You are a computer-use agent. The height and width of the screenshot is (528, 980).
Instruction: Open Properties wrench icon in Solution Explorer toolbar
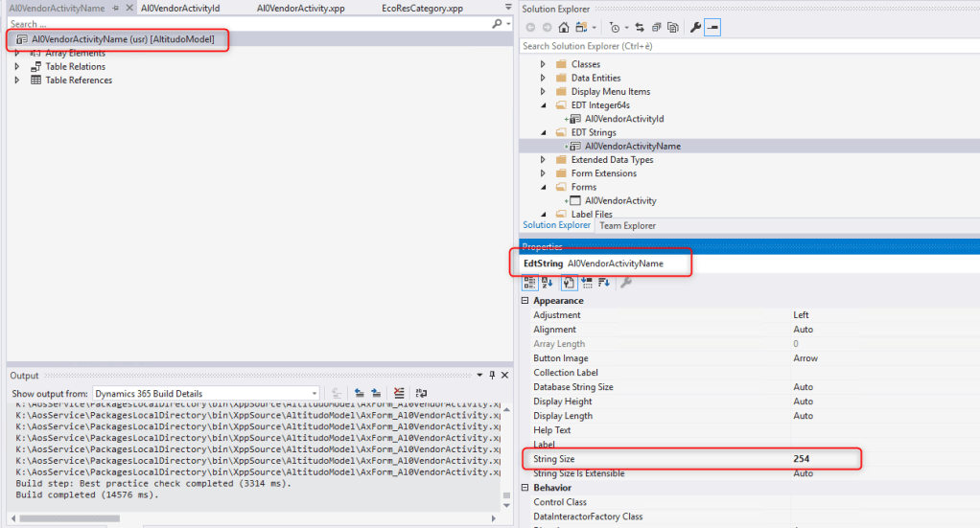point(696,28)
